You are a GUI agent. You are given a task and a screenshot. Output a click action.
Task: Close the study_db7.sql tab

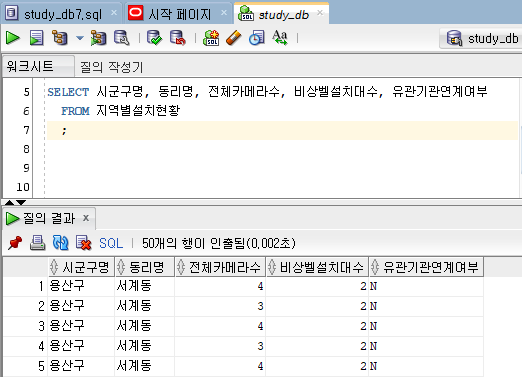pos(114,13)
